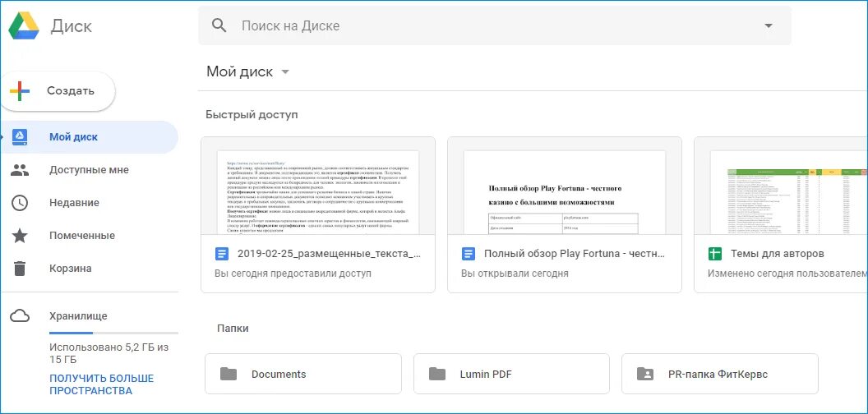Click the starred star icon
The width and height of the screenshot is (868, 414).
[20, 235]
